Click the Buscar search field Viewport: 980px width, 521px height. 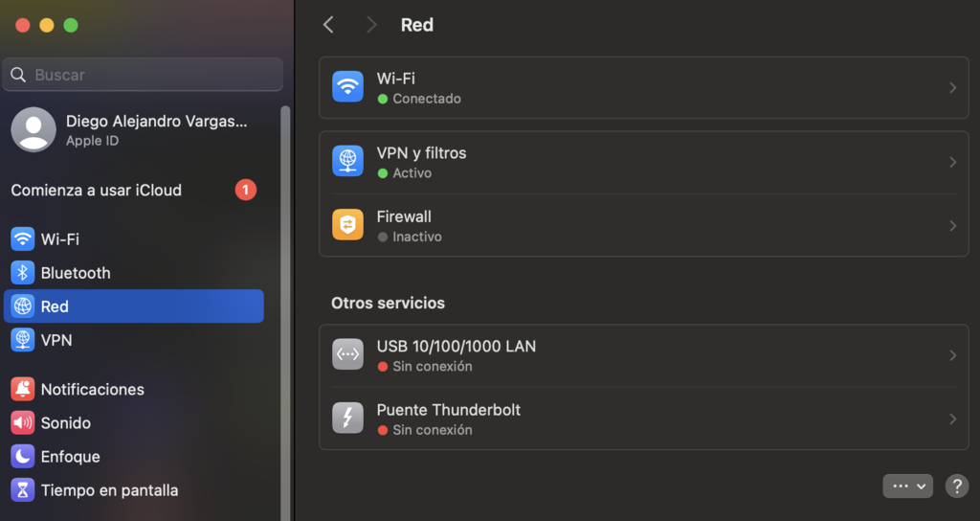(144, 75)
